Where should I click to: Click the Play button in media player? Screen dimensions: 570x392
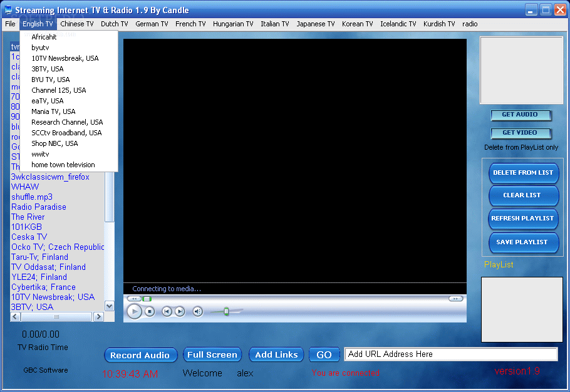click(x=134, y=311)
